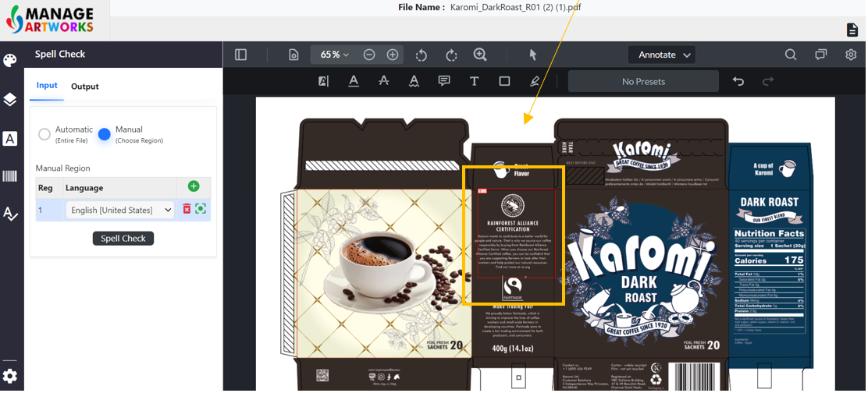Open the layers sidebar icon
This screenshot has height=393, width=868.
(x=10, y=100)
